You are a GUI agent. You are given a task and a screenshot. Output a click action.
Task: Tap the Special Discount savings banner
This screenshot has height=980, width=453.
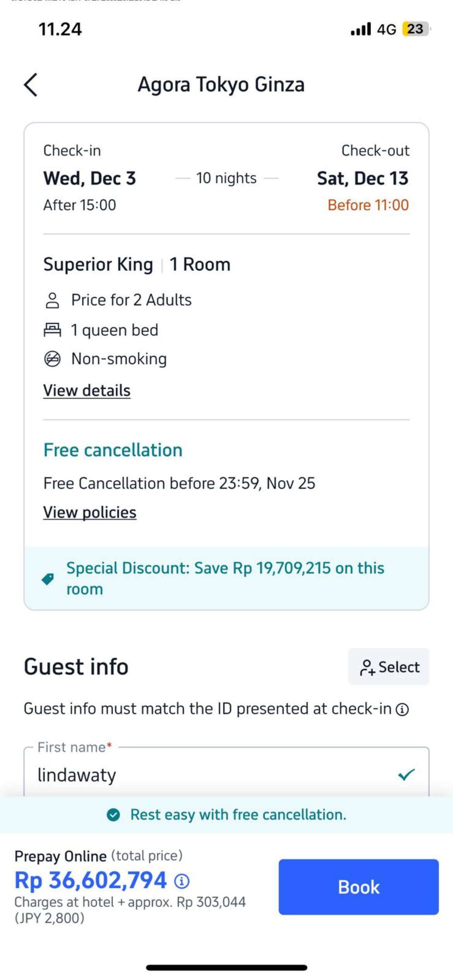click(226, 579)
